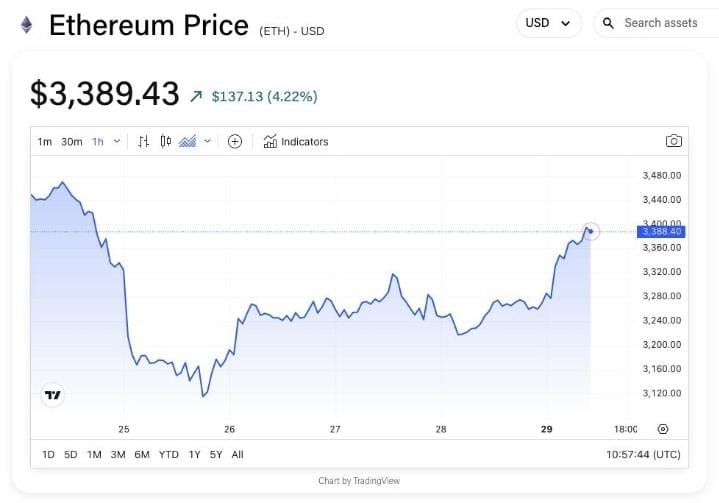Click the TradingView logo on the chart
Viewport: 719px width, 503px height.
click(53, 395)
